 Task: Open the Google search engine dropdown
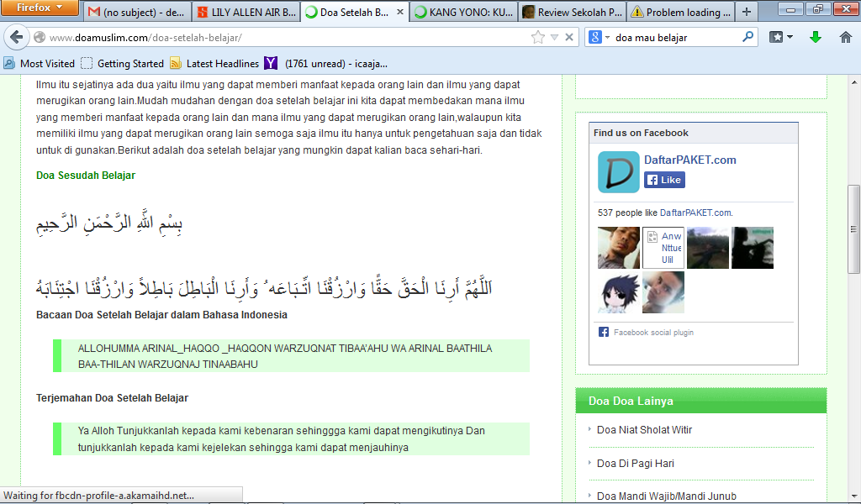pos(600,37)
